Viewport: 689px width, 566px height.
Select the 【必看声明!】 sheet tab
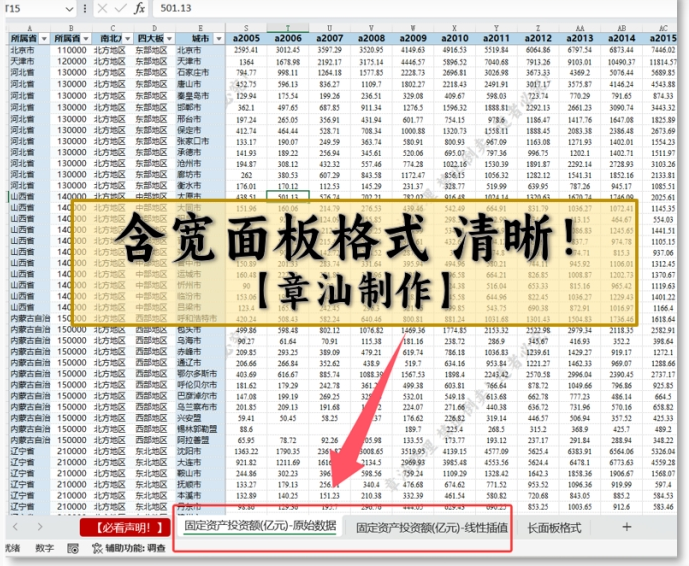pos(125,527)
